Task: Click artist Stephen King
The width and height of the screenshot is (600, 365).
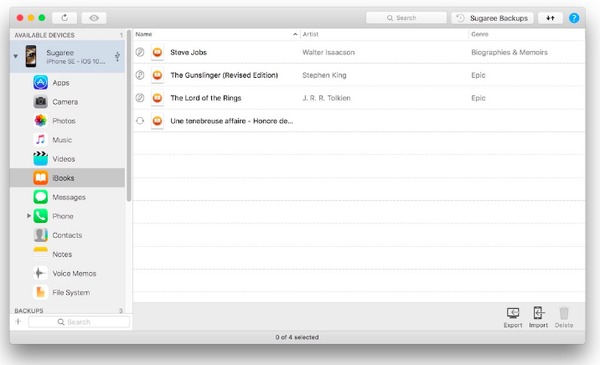Action: click(324, 75)
